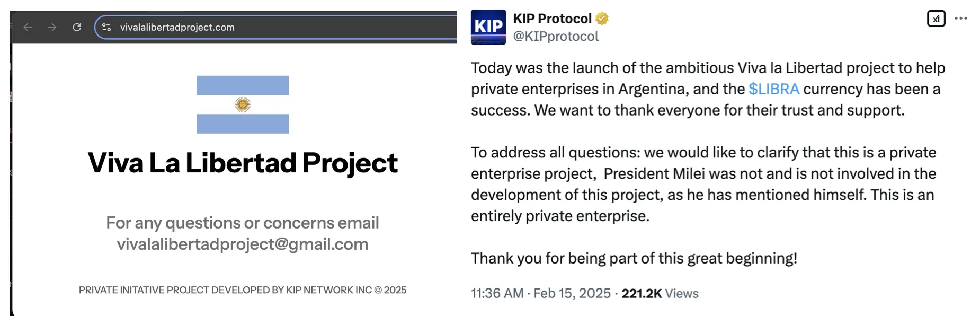Open the KIP Protocol display name
The width and height of the screenshot is (980, 333).
pos(552,19)
